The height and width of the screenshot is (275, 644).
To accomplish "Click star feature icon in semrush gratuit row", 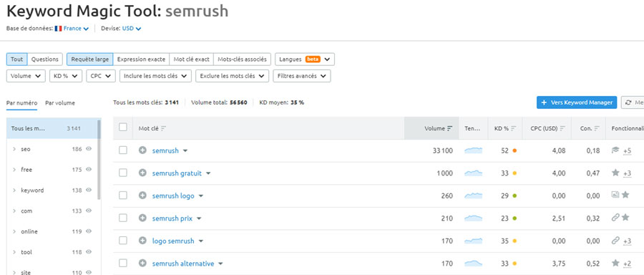I will 615,173.
